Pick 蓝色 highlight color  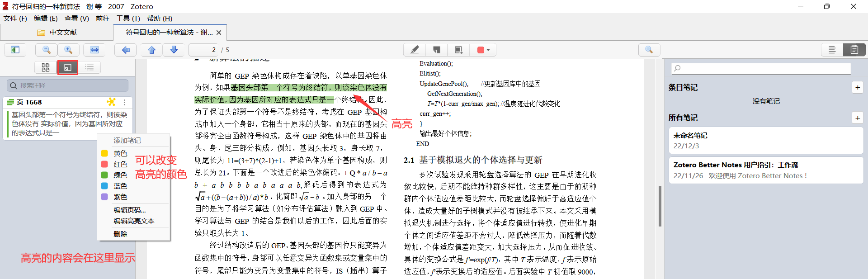[x=120, y=186]
